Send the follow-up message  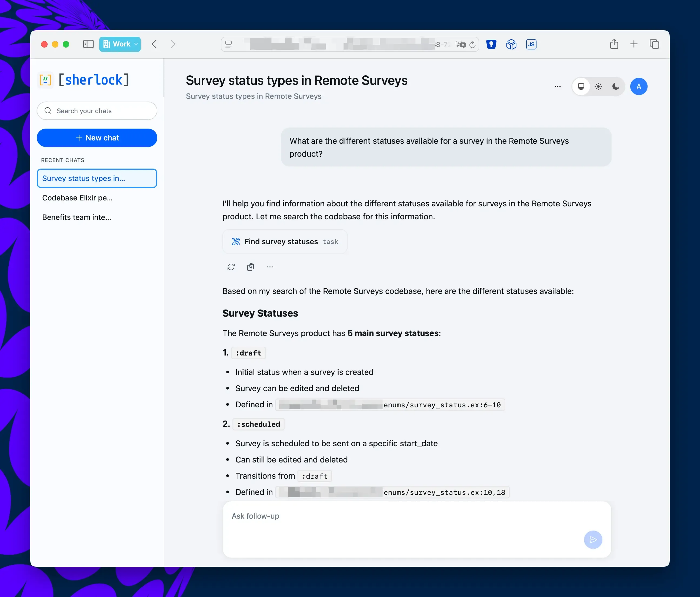(x=593, y=540)
